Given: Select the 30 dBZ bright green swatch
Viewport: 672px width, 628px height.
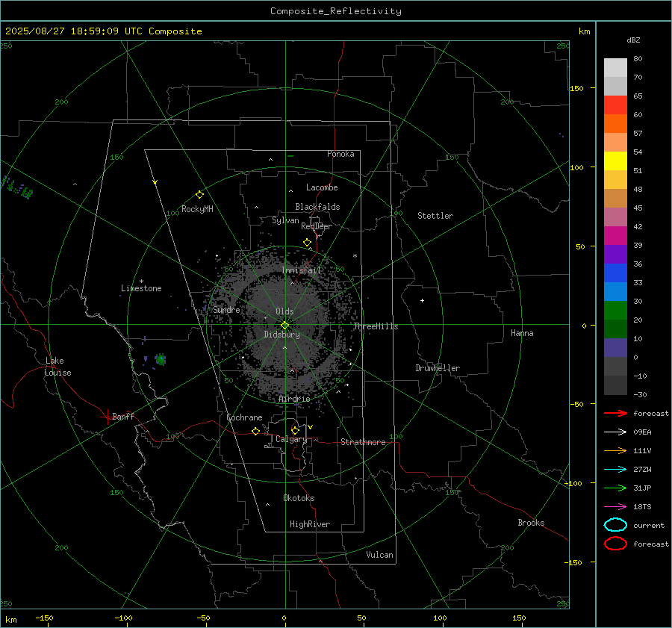Looking at the screenshot, I should pyautogui.click(x=615, y=310).
